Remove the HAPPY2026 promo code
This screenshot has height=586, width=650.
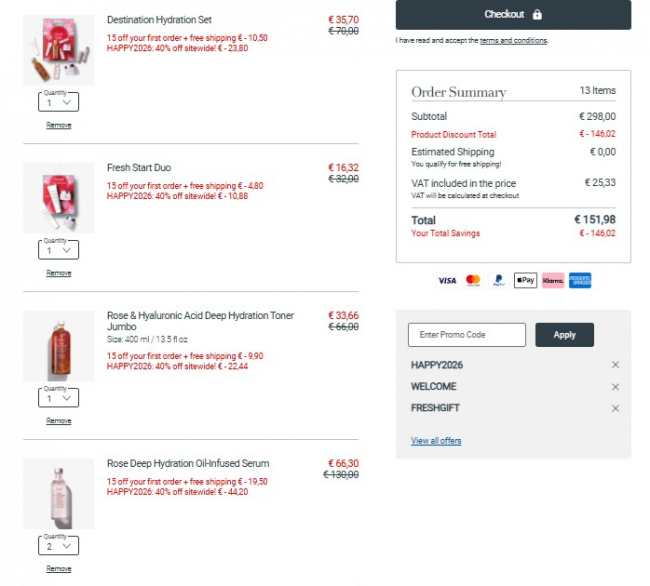click(615, 365)
